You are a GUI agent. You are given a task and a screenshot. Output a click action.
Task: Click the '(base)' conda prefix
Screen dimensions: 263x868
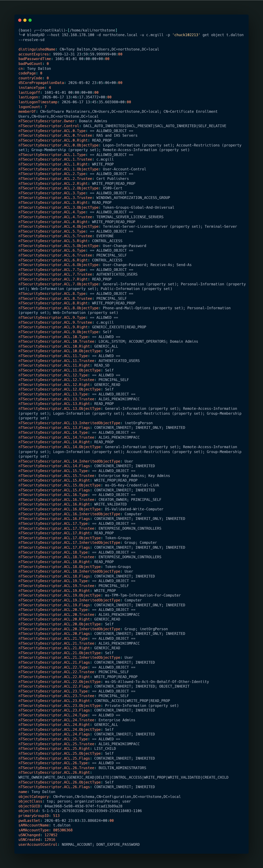pyautogui.click(x=25, y=30)
